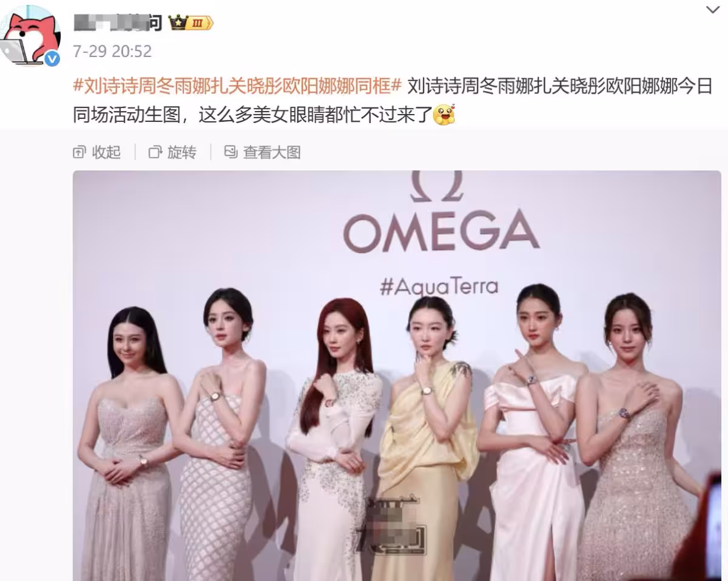Click the smiley emoji ending the post
728x581 pixels.
444,114
